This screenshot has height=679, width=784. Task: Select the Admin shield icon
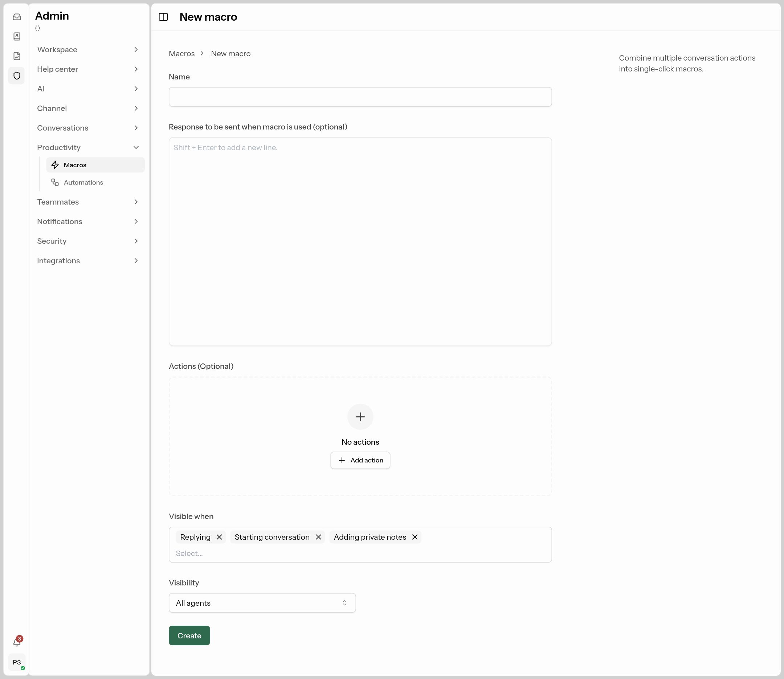click(x=17, y=75)
